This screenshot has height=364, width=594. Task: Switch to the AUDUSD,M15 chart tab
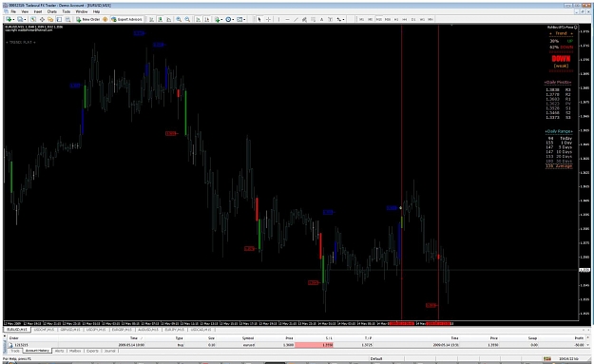click(x=147, y=330)
